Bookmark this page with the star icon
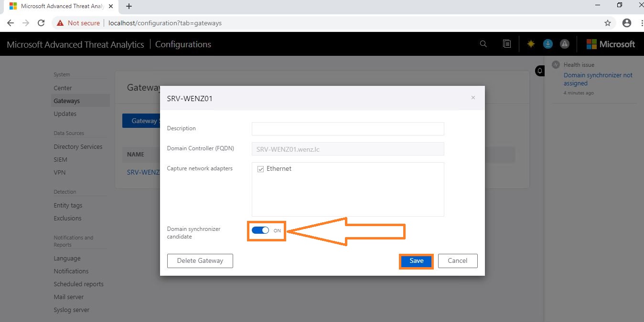 tap(608, 23)
